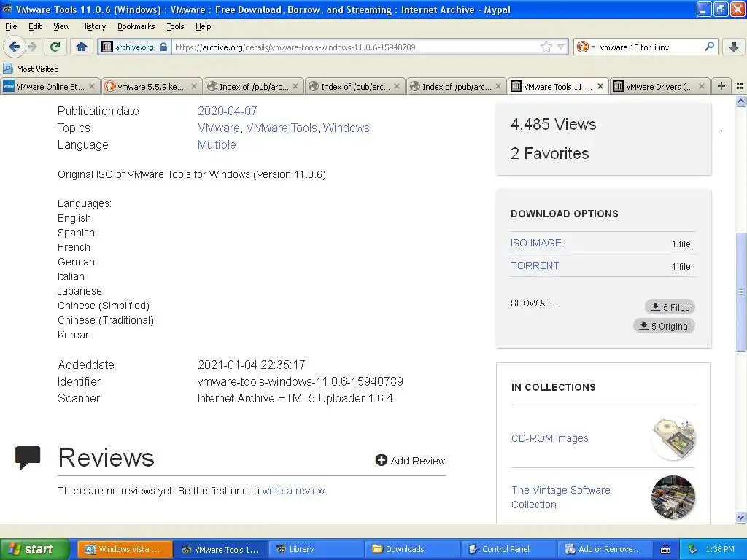
Task: Download the TORRENT option
Action: click(535, 265)
